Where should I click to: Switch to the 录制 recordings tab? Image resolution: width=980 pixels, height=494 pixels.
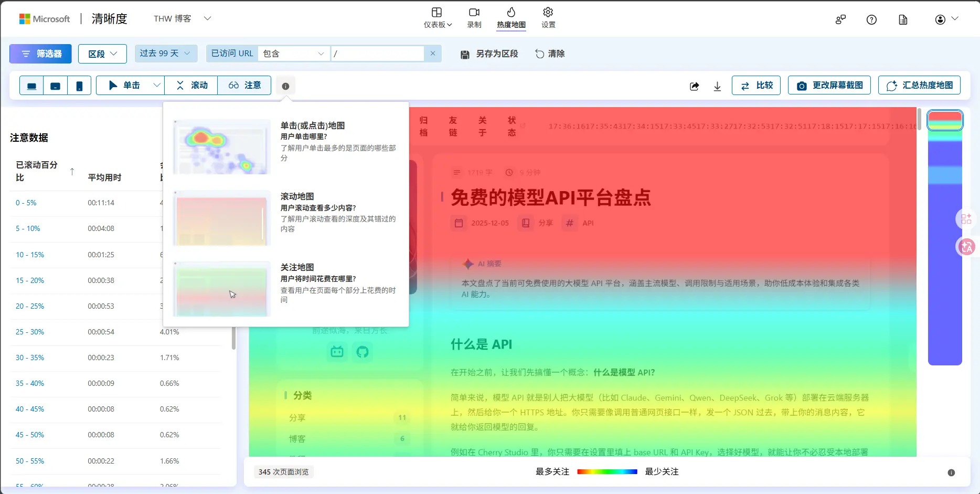(474, 17)
